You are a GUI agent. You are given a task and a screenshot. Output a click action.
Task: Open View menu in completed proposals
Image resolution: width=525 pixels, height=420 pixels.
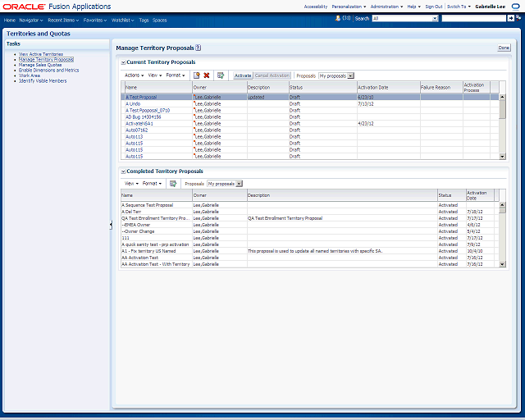coord(131,184)
